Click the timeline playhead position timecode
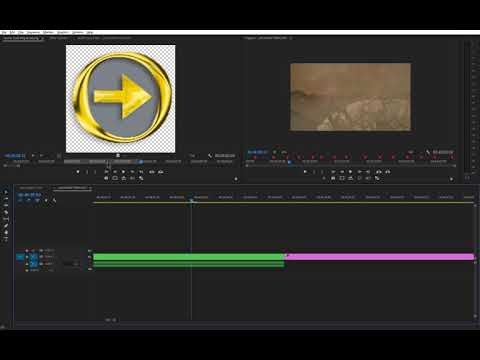Viewport: 480px width, 360px height. click(29, 195)
